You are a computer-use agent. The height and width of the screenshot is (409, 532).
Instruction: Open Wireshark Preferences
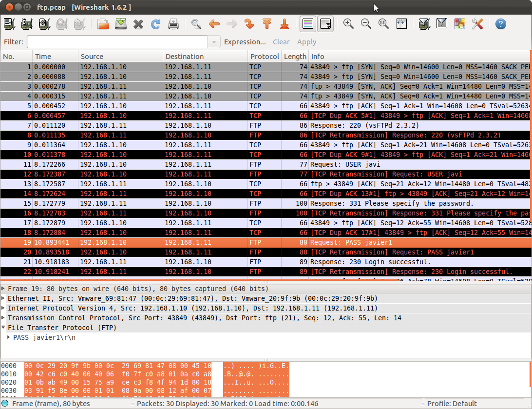pyautogui.click(x=477, y=23)
